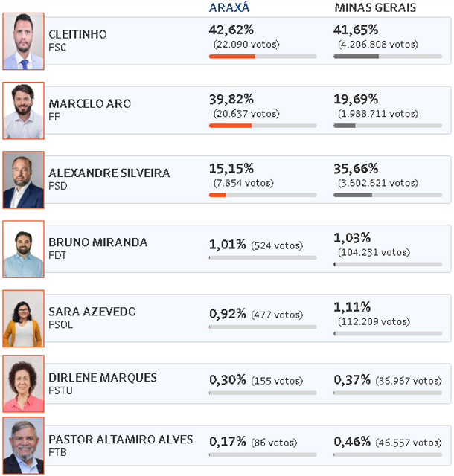
Task: Click the PASTOR ALTAMIRO ALVES name
Action: click(121, 440)
